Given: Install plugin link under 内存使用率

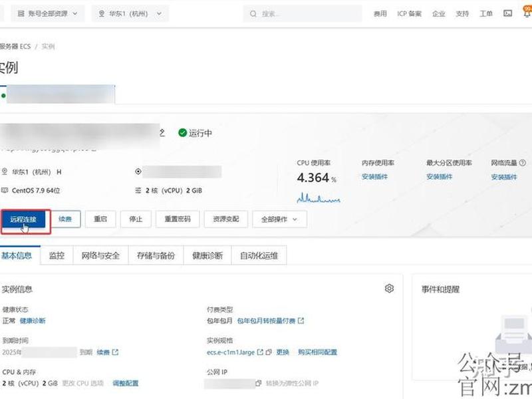Looking at the screenshot, I should [x=374, y=177].
